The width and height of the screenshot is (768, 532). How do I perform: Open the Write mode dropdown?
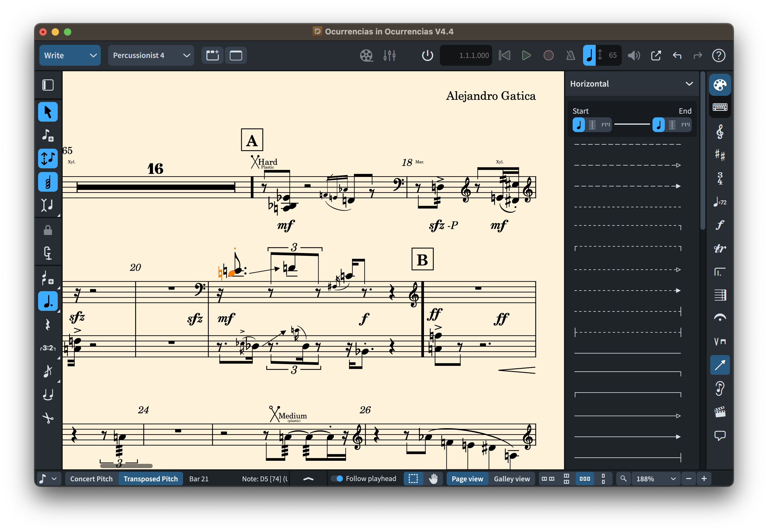70,55
